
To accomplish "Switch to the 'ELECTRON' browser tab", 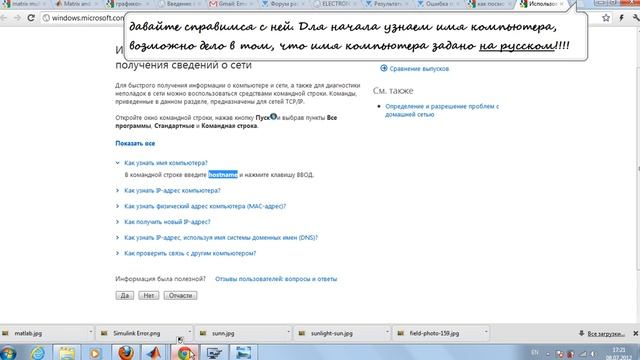I will pyautogui.click(x=333, y=4).
